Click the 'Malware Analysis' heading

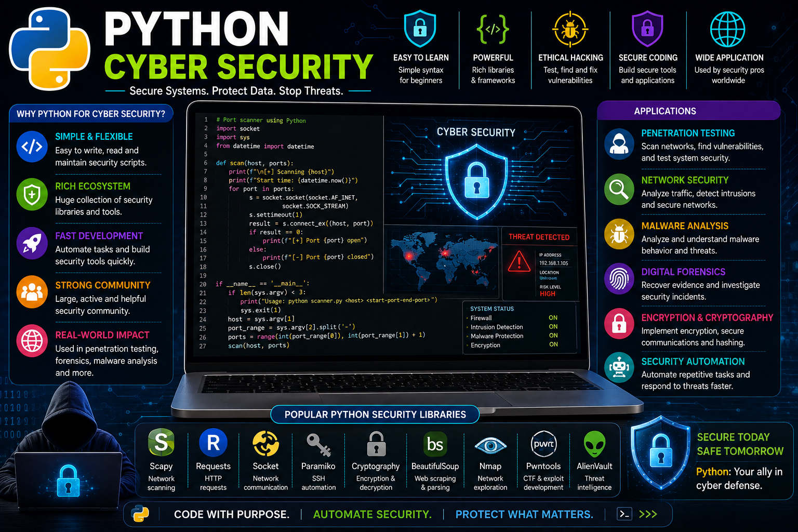pyautogui.click(x=685, y=226)
